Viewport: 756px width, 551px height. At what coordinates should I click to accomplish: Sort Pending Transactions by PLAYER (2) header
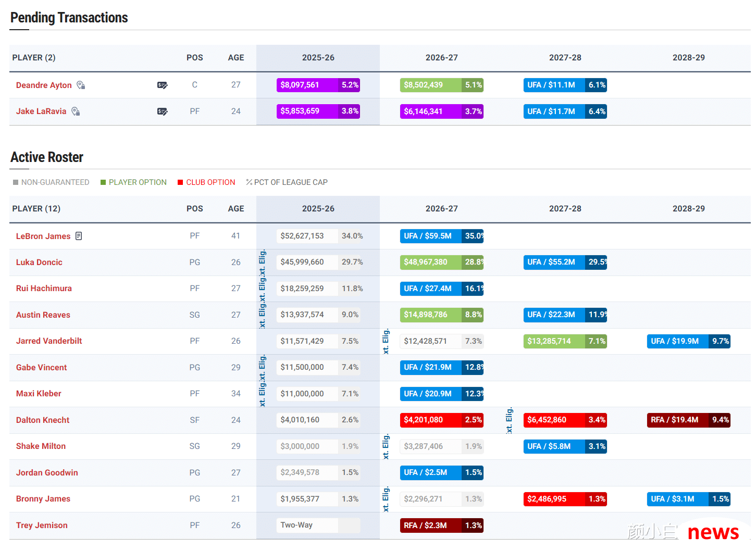(34, 57)
